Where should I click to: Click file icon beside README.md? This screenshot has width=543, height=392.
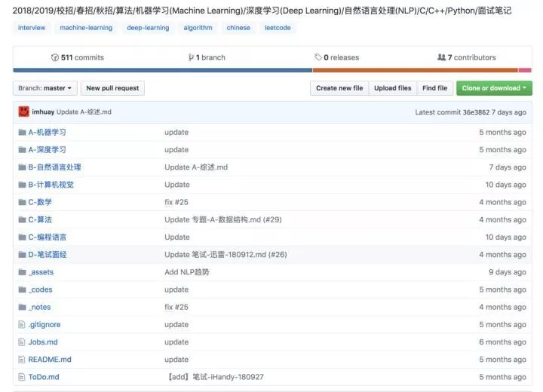pyautogui.click(x=21, y=360)
